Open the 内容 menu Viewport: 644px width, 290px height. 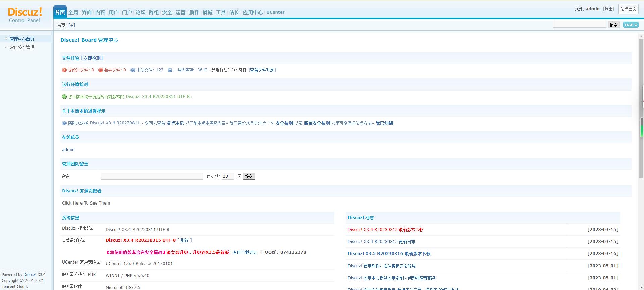pyautogui.click(x=100, y=12)
